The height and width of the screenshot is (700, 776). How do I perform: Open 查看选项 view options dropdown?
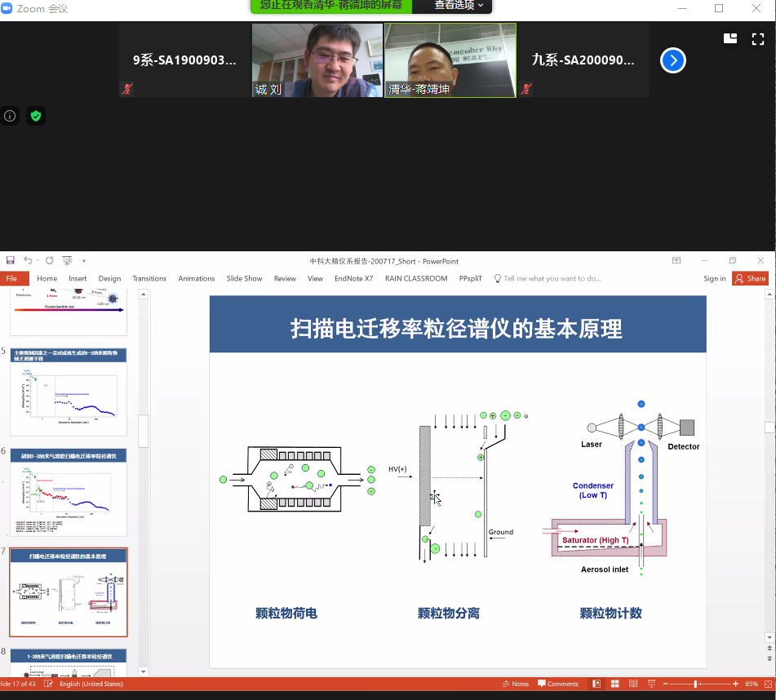coord(458,6)
